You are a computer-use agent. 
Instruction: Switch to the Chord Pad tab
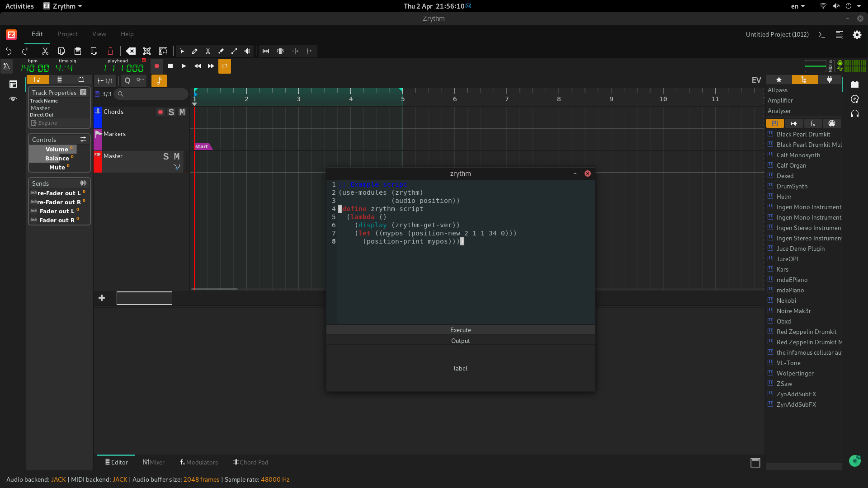click(x=250, y=462)
